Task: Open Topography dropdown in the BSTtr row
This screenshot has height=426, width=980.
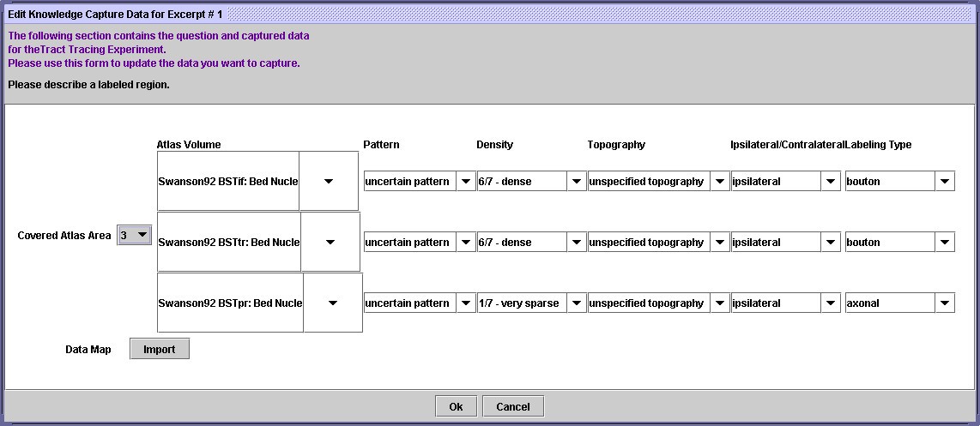Action: 719,243
